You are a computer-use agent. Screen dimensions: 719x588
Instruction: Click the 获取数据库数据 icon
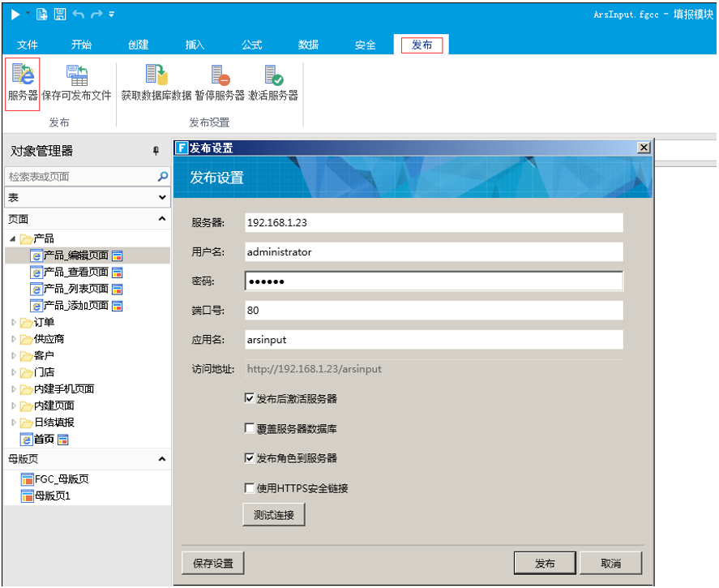click(156, 77)
